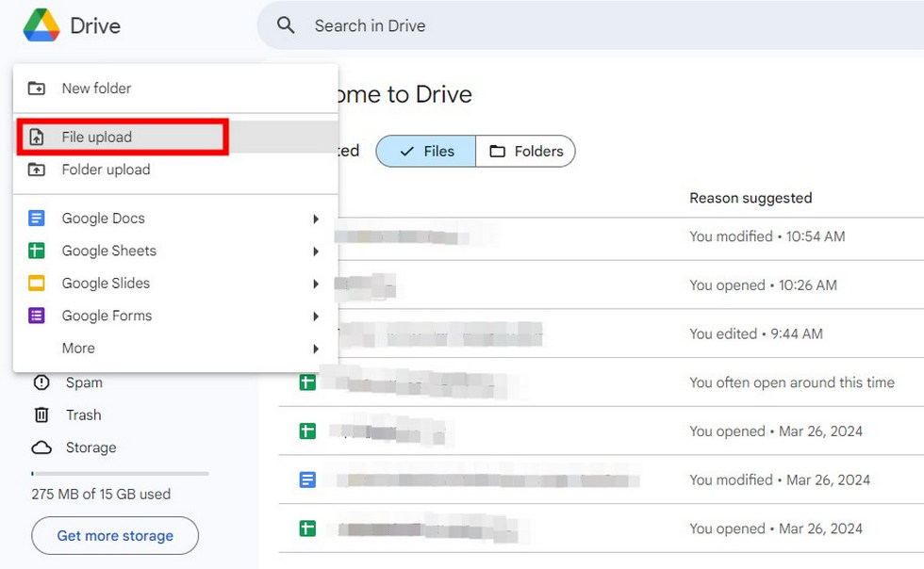Choose New folder from the menu
This screenshot has height=569, width=924.
pos(175,89)
